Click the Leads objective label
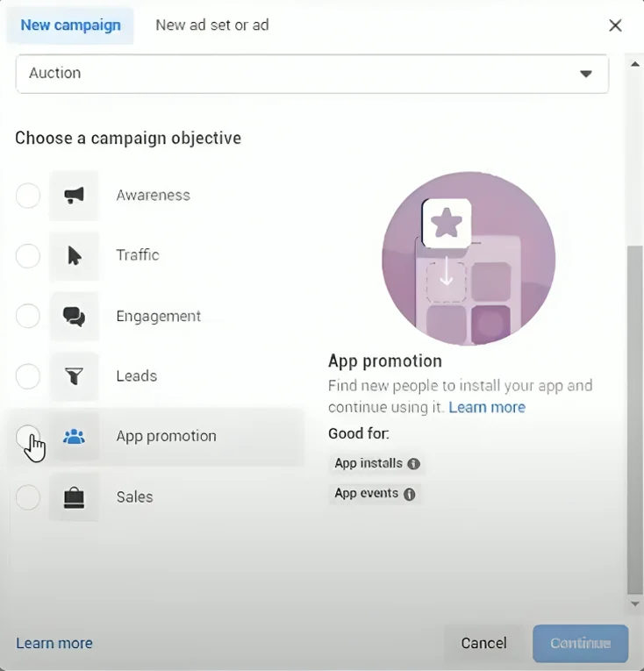644x671 pixels. coord(137,375)
